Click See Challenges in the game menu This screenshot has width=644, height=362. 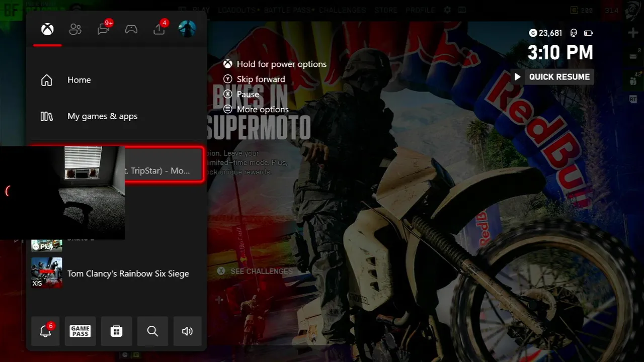(x=255, y=271)
